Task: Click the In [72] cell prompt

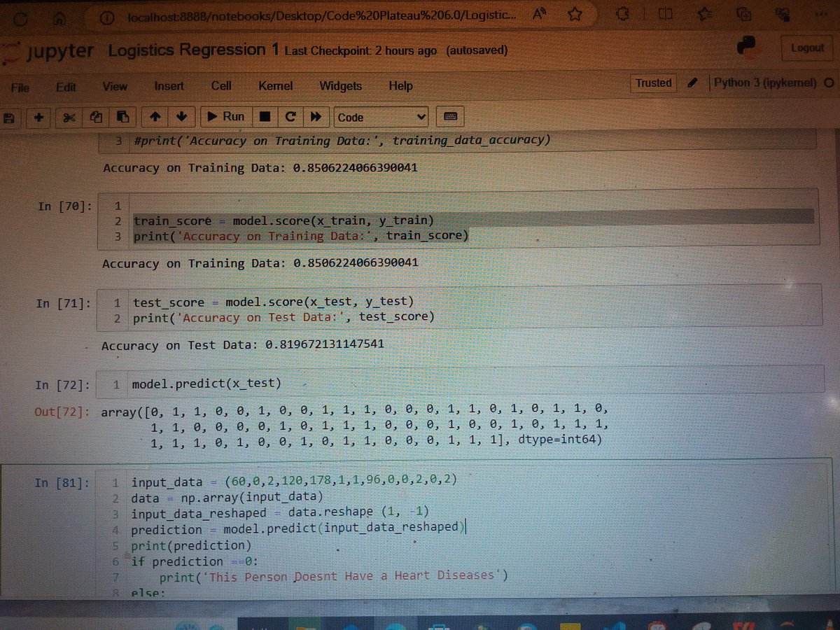Action: click(63, 384)
